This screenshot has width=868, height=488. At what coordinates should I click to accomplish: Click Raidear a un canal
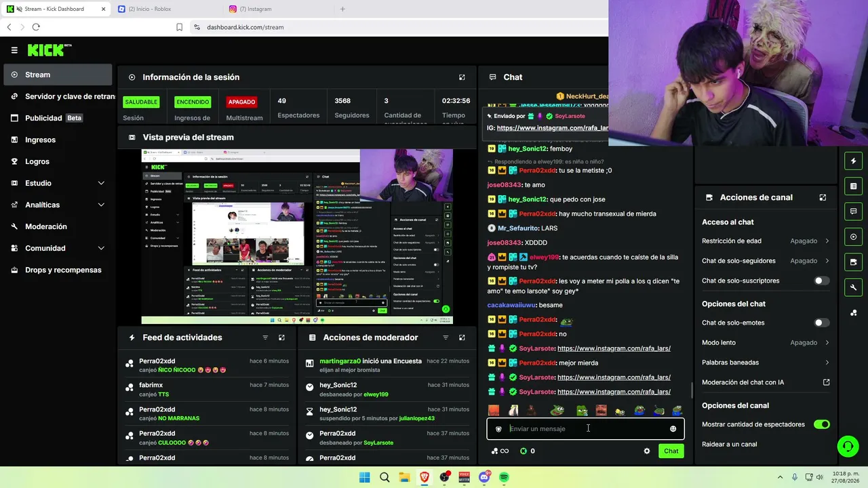[x=729, y=444]
